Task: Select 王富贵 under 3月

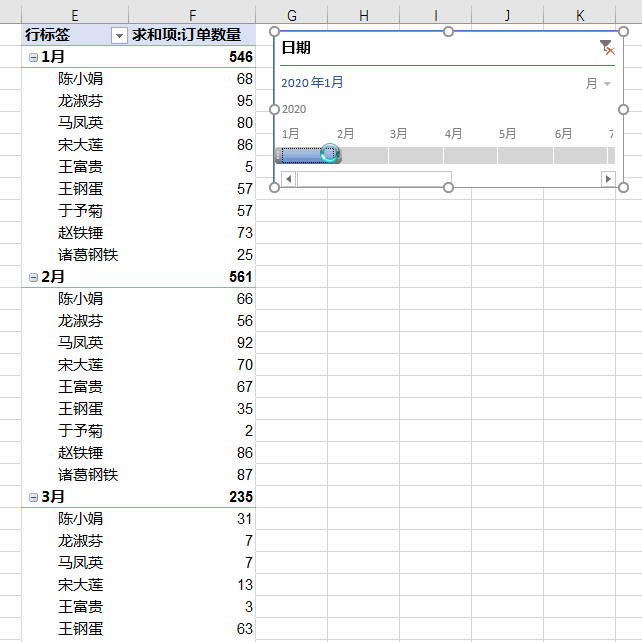Action: [80, 607]
